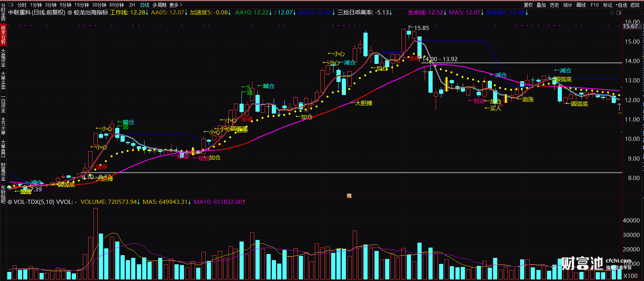644x281 pixels.
Task: Click the 返回 back button
Action: [x=635, y=5]
